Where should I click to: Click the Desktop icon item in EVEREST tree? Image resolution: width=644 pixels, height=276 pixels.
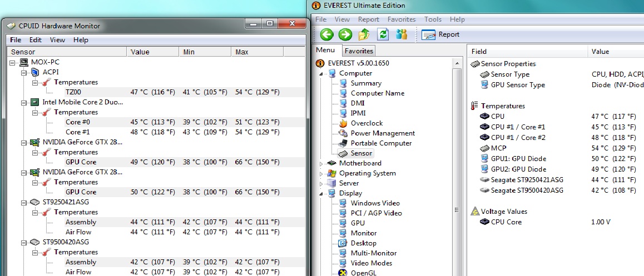point(343,243)
